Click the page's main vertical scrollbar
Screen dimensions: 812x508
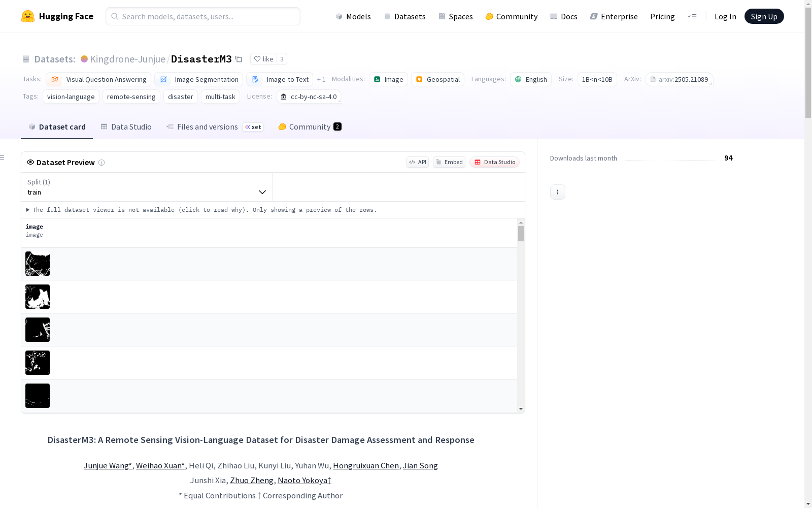(808, 63)
